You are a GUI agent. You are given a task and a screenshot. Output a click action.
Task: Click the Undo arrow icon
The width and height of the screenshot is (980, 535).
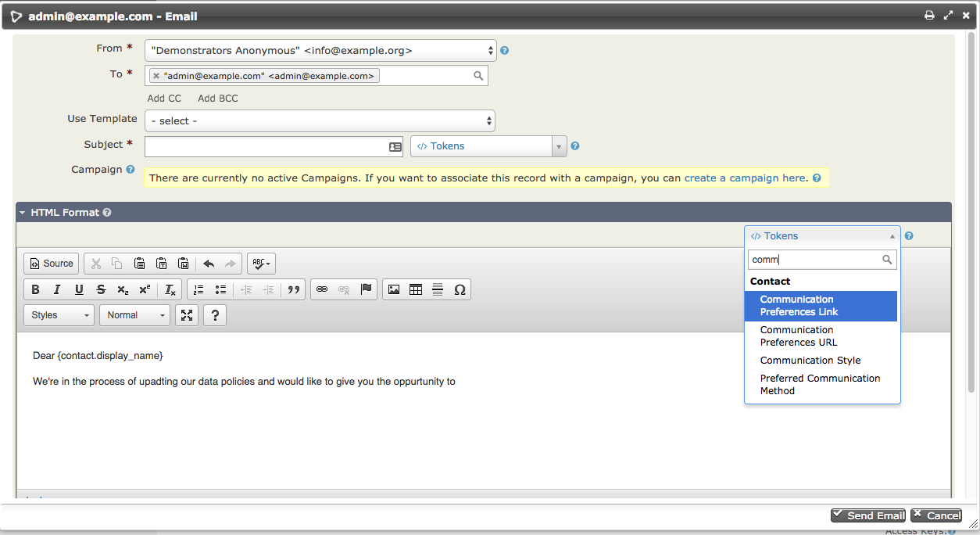click(209, 264)
